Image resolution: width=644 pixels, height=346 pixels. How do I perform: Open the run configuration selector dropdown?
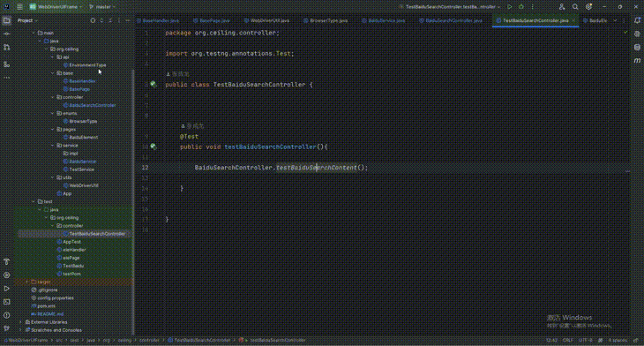click(x=450, y=7)
